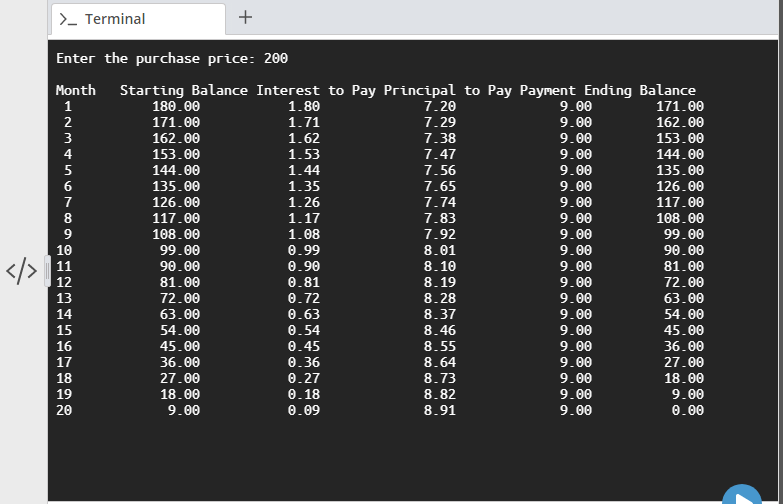
Task: Click month number 20 in the table
Action: click(64, 410)
